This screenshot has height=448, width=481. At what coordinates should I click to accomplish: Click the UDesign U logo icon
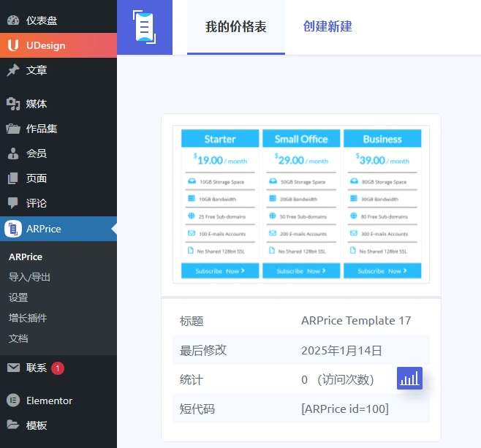[x=13, y=45]
